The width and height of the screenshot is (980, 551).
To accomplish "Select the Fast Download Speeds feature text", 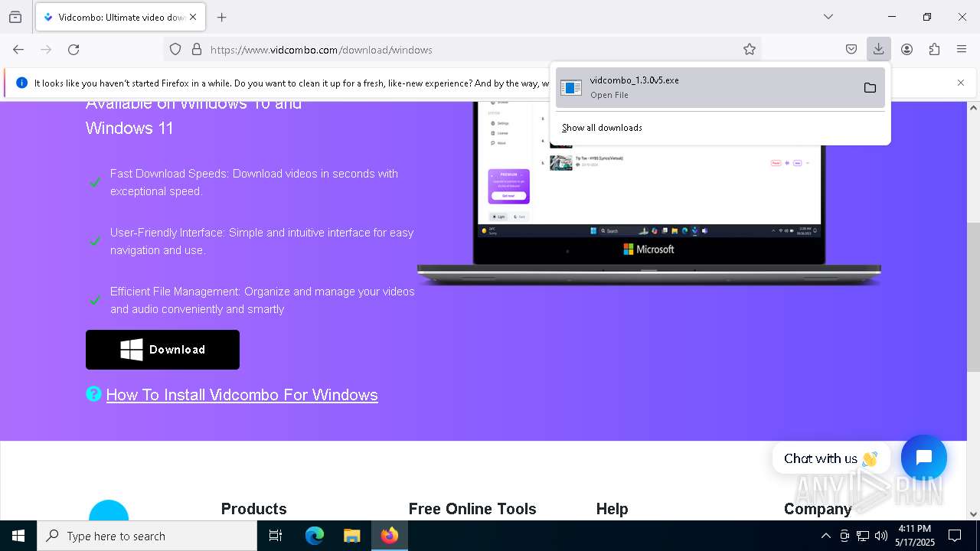I will 254,182.
